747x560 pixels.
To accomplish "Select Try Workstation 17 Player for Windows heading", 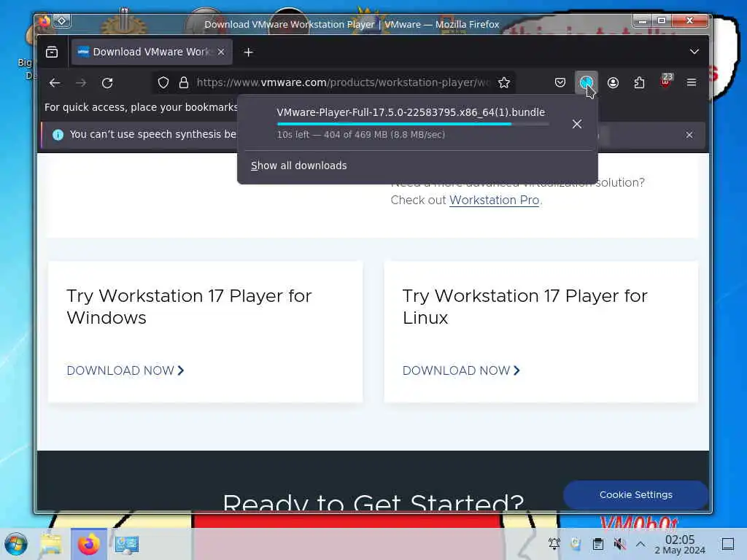I will (189, 307).
